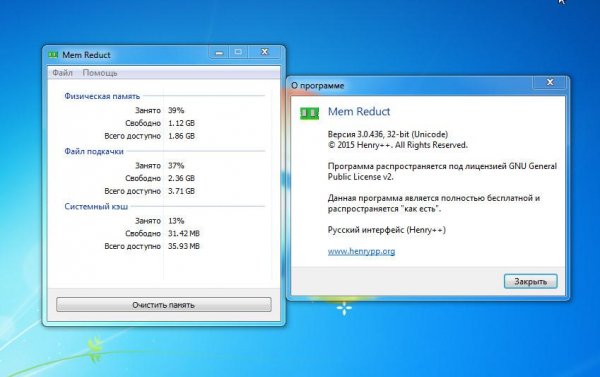Click the Очистить память button
This screenshot has width=600, height=377.
(164, 305)
